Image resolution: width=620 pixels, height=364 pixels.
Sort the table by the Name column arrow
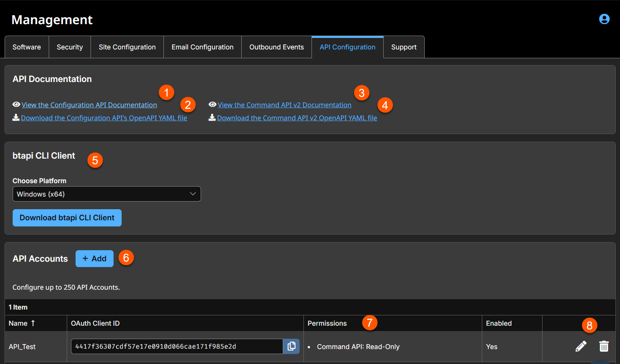click(x=33, y=323)
